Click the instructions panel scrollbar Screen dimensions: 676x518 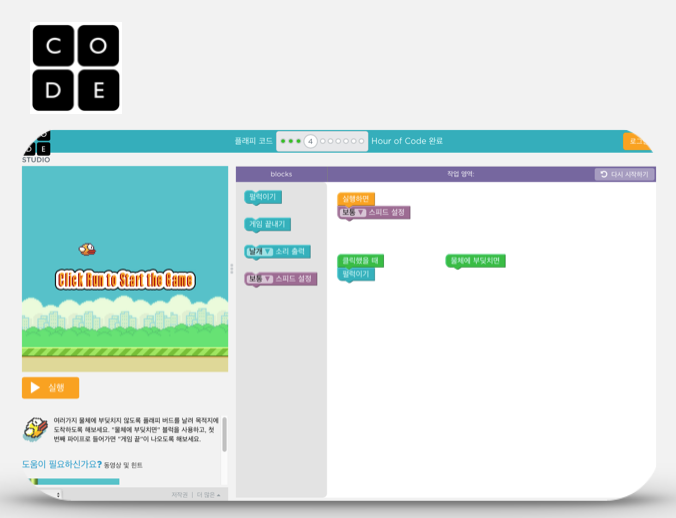pyautogui.click(x=224, y=434)
